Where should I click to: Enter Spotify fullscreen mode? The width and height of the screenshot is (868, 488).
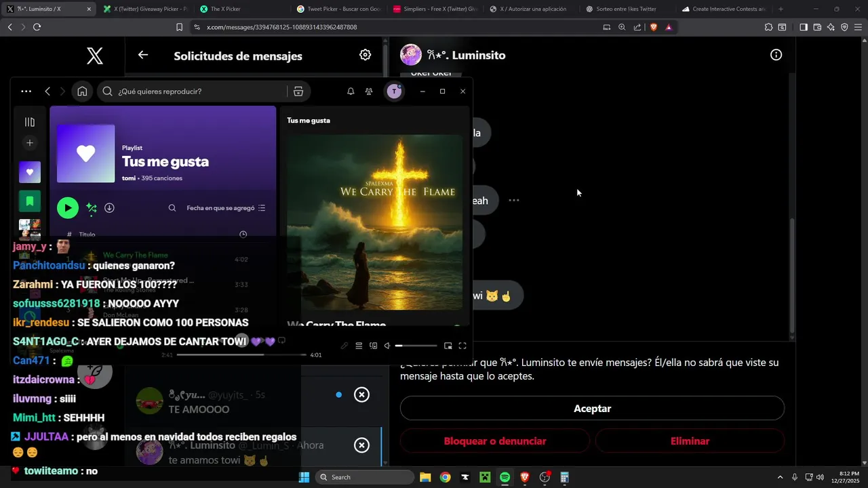click(462, 346)
